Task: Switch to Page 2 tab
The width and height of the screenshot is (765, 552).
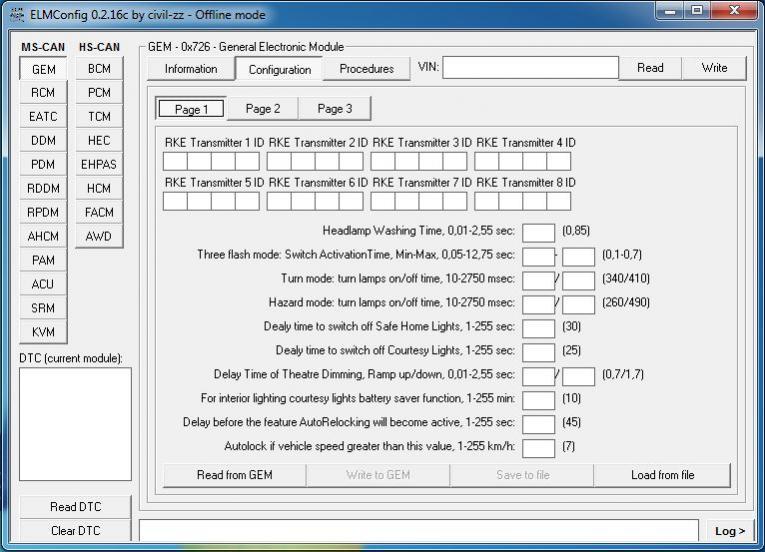Action: click(263, 109)
